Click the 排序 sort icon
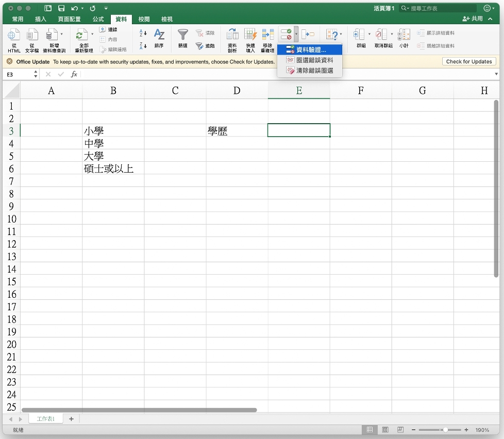 (159, 36)
